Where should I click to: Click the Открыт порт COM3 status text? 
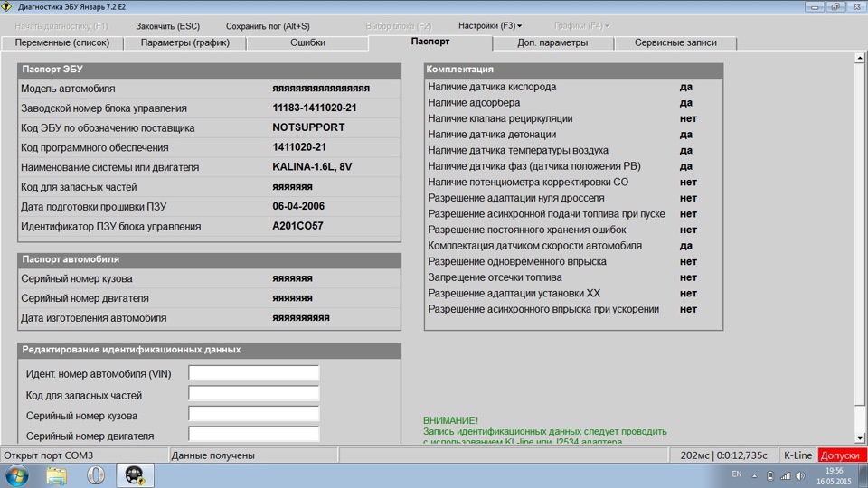48,455
